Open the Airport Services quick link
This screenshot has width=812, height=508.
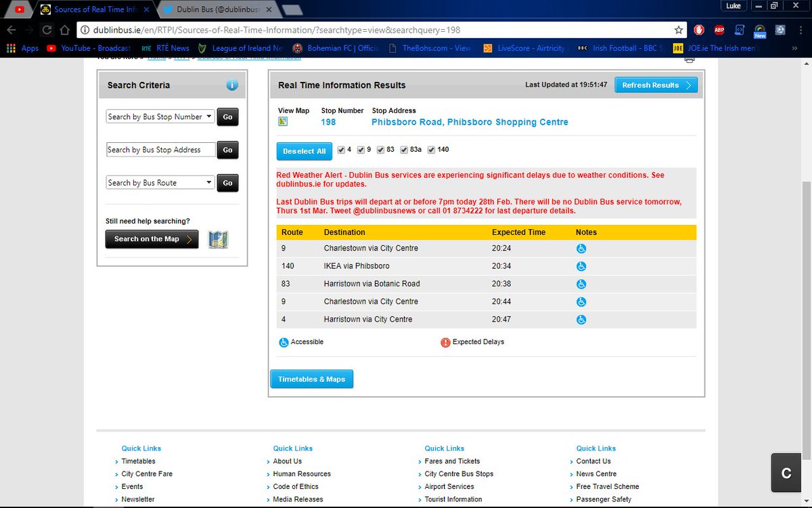pyautogui.click(x=449, y=487)
